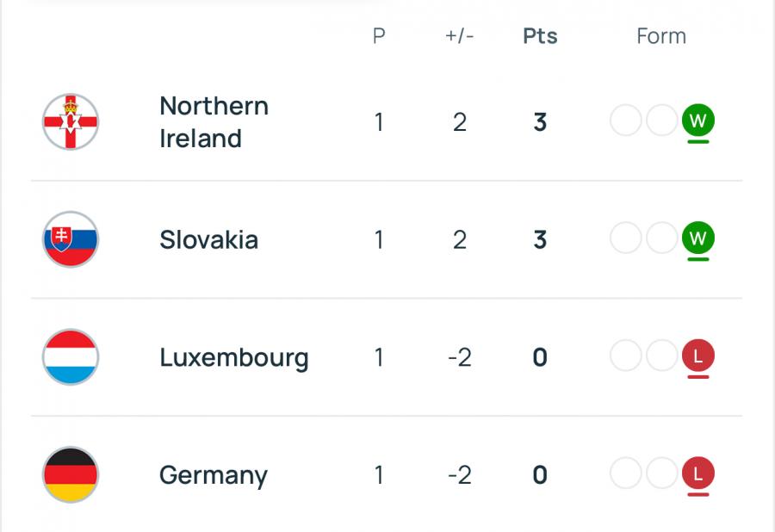Click the Germany flag icon
This screenshot has height=532, width=775.
(71, 474)
